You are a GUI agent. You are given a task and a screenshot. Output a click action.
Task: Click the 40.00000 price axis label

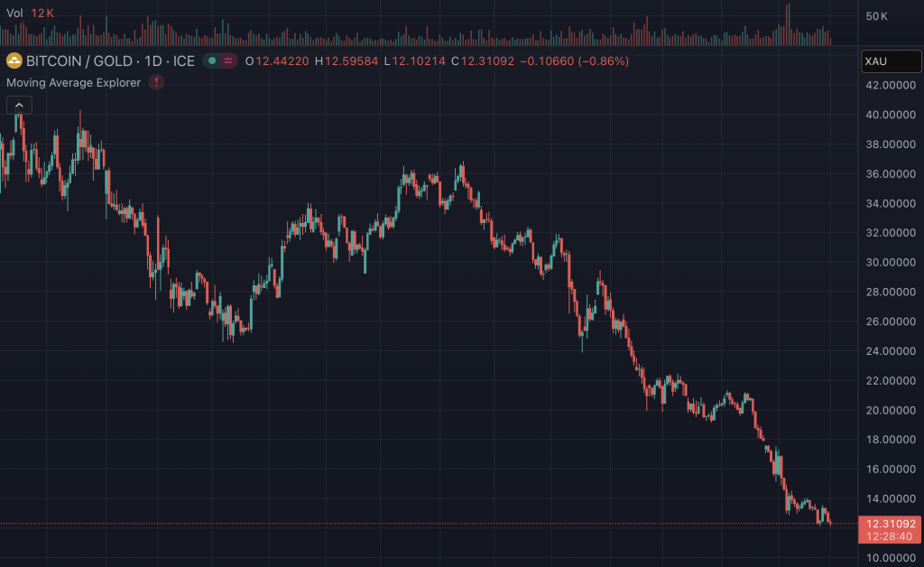coord(891,115)
